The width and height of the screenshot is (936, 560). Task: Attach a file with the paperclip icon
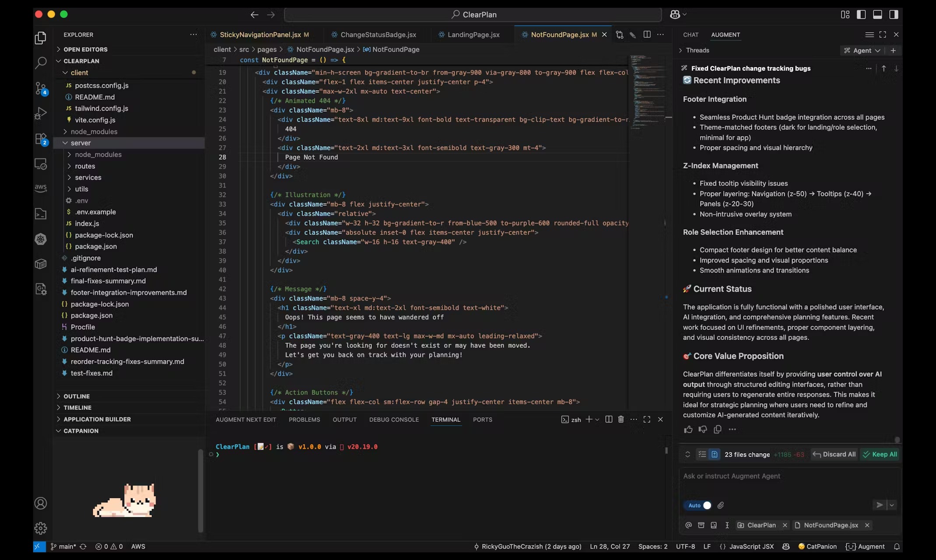pyautogui.click(x=721, y=505)
